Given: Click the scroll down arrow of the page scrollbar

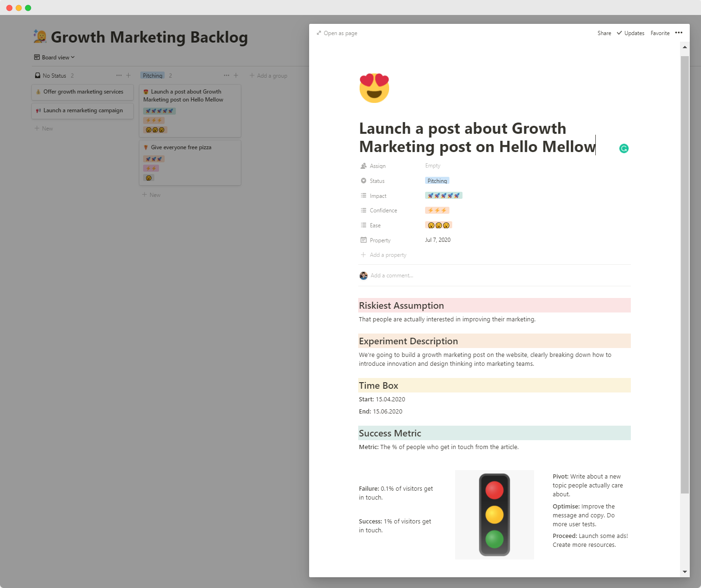Looking at the screenshot, I should coord(685,572).
